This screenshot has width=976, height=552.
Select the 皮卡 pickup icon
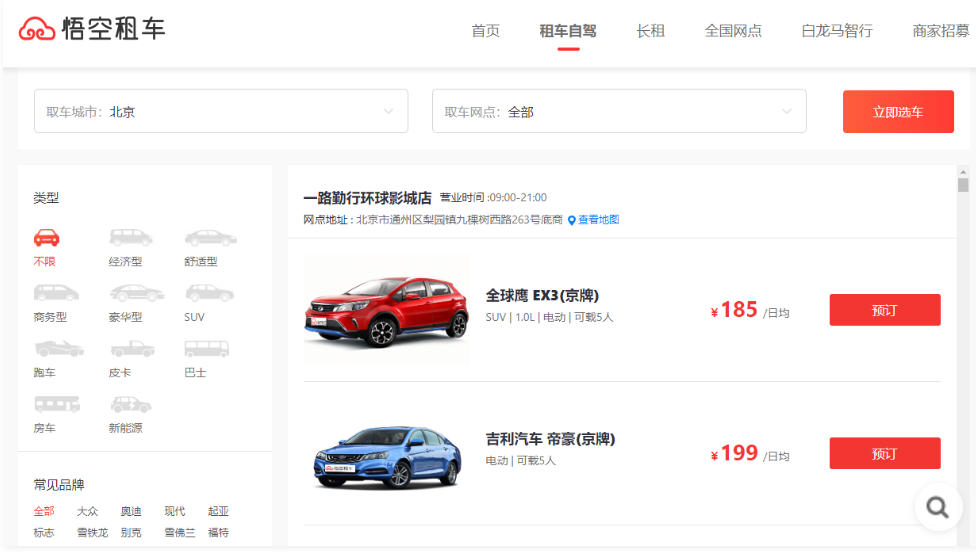pyautogui.click(x=132, y=348)
